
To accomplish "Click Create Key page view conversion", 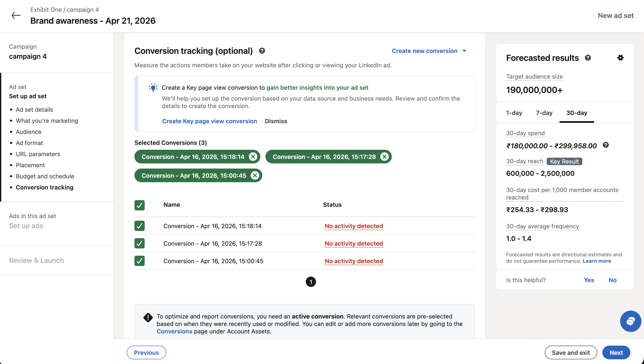I will tap(210, 121).
